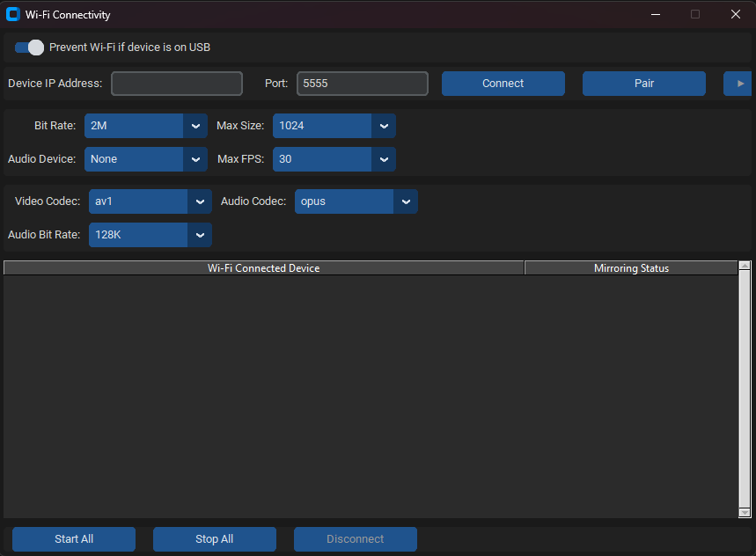Expand the Max FPS dropdown showing 30
This screenshot has width=756, height=556.
(x=334, y=159)
